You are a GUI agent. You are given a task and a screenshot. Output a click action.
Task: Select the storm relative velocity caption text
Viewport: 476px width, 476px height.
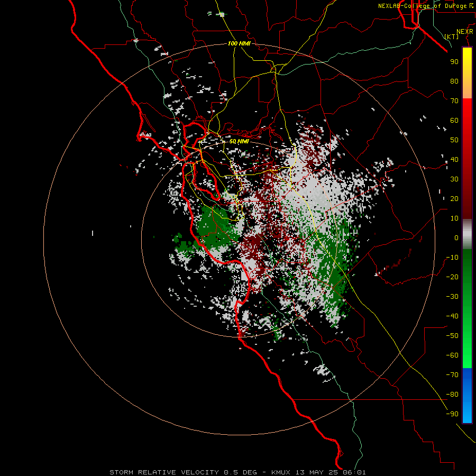[x=237, y=472]
